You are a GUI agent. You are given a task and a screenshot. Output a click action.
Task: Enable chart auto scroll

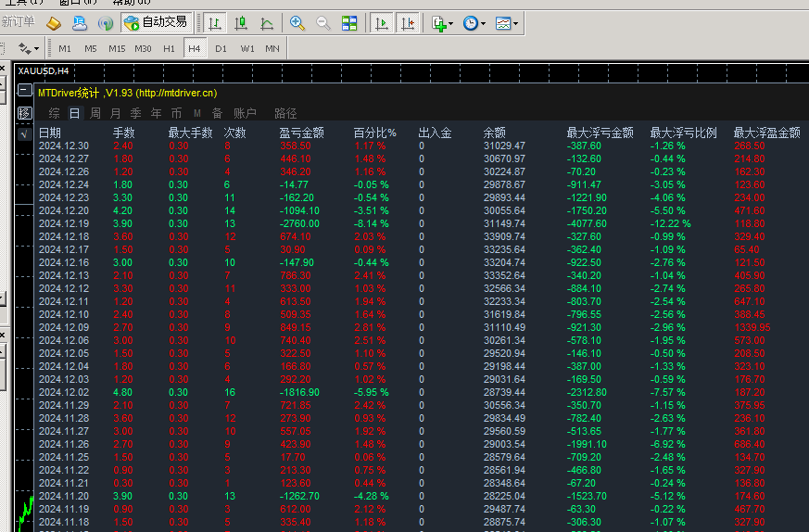coord(381,22)
